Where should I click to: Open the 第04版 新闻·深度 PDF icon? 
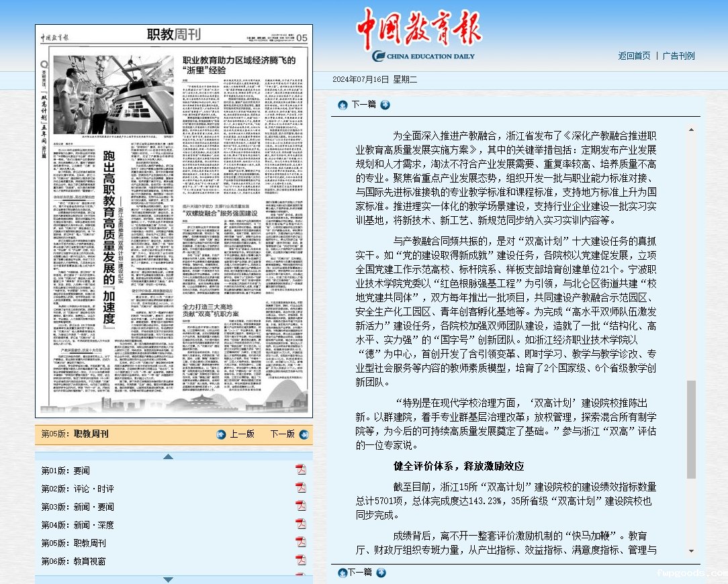(301, 524)
